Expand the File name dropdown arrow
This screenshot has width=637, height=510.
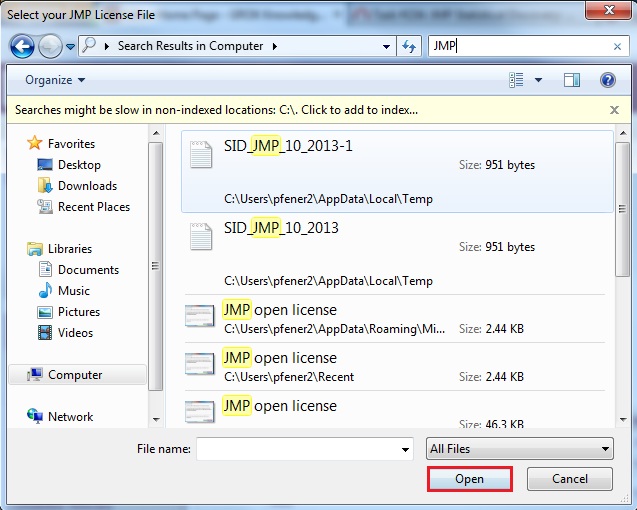click(x=405, y=449)
